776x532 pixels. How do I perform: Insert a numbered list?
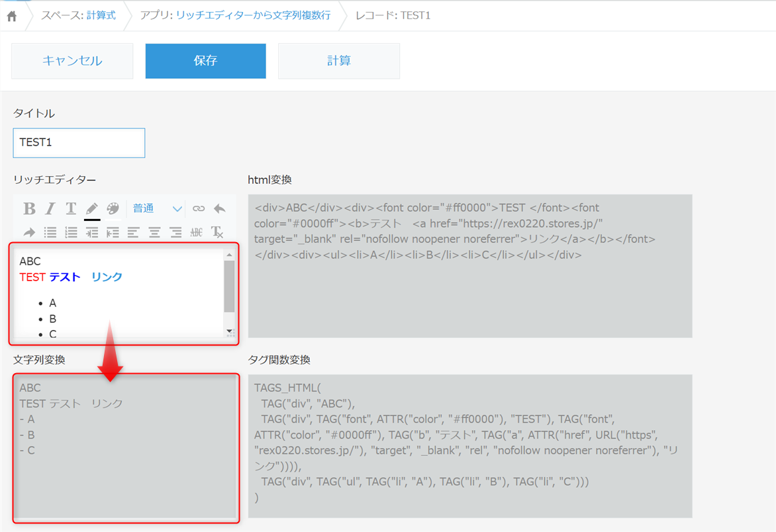[x=71, y=232]
